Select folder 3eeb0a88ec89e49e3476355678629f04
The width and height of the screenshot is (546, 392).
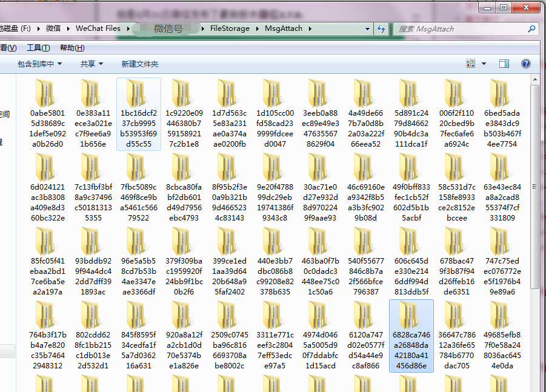point(321,114)
